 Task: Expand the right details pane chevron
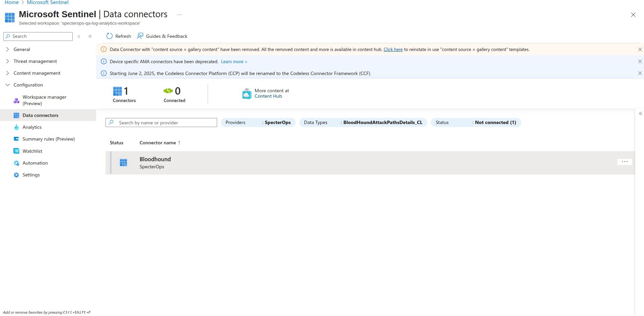point(640,114)
